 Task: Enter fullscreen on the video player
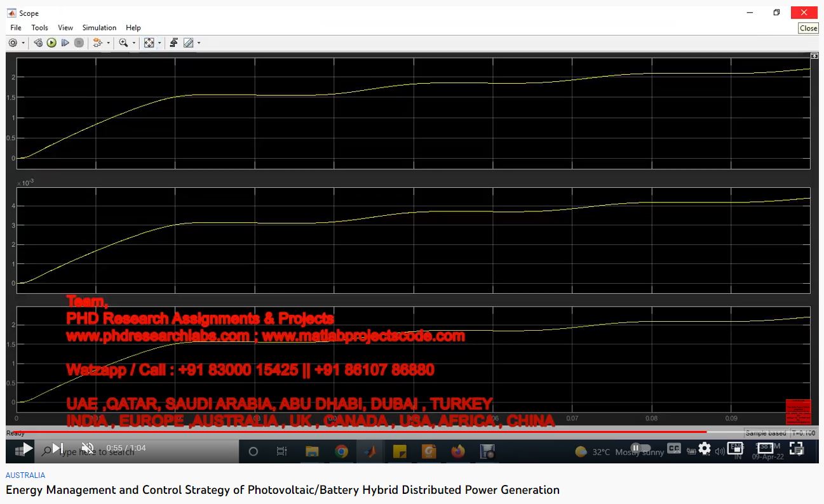[796, 448]
